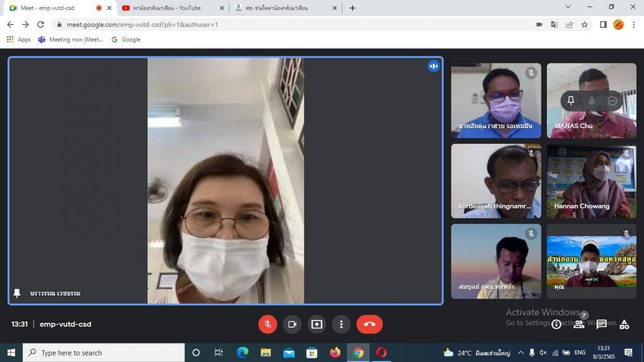Viewport: 644px width, 362px height.
Task: Adjust the taskbar volume speaker control
Action: [x=543, y=353]
